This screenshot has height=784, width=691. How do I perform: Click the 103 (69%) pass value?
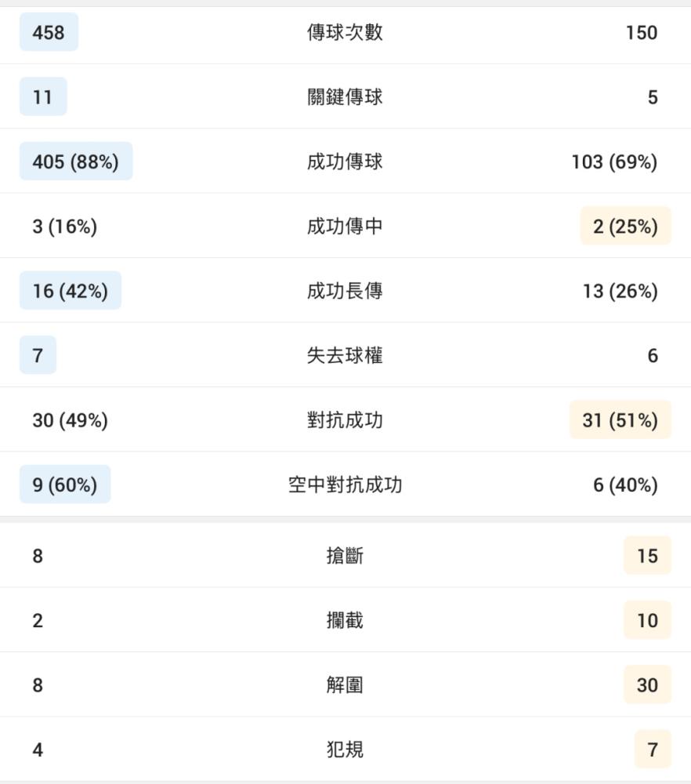pyautogui.click(x=614, y=162)
